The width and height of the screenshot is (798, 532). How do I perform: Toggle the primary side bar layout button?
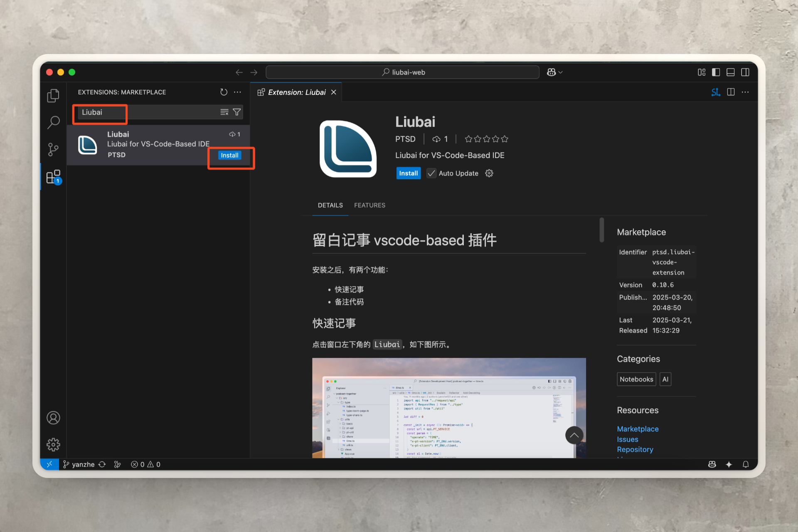coord(716,72)
